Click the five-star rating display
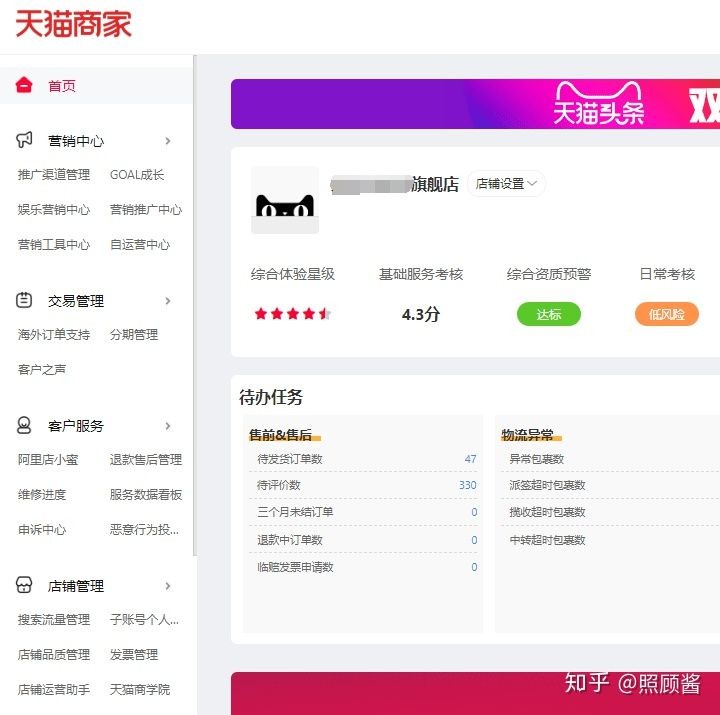The width and height of the screenshot is (720, 715). 292,314
